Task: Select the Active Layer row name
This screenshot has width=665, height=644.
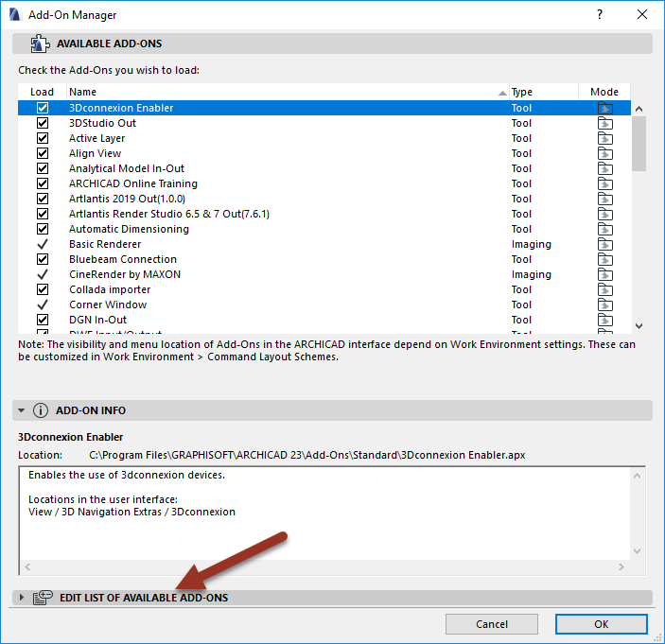Action: [96, 138]
